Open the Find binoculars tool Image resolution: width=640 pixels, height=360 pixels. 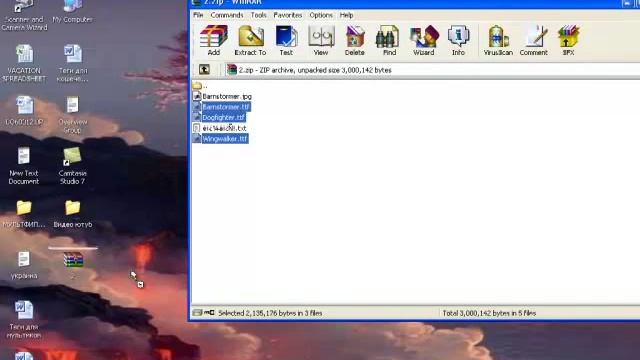[389, 40]
